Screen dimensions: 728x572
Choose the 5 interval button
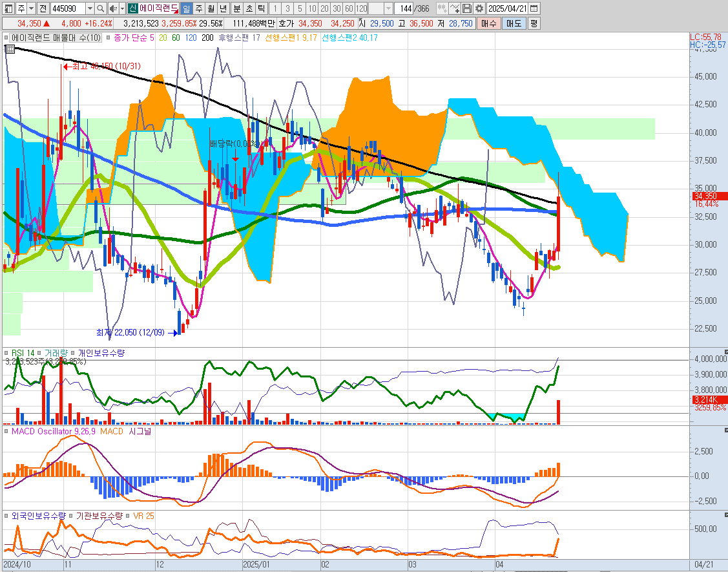tap(300, 8)
